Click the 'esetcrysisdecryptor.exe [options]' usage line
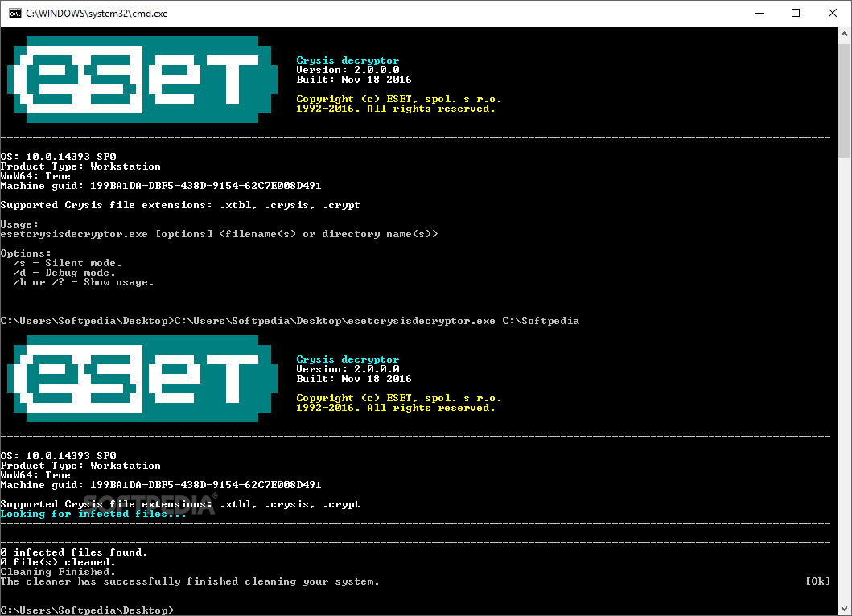852x616 pixels. click(x=219, y=234)
